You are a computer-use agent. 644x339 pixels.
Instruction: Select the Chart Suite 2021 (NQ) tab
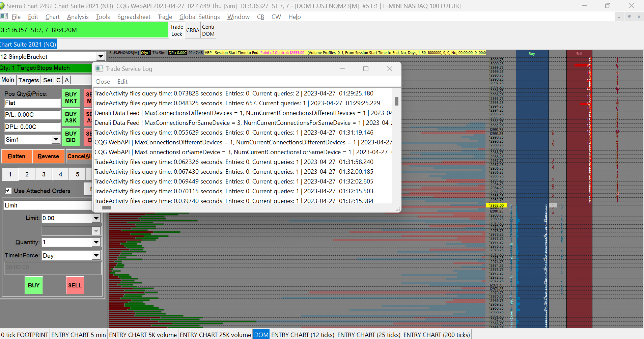click(28, 45)
